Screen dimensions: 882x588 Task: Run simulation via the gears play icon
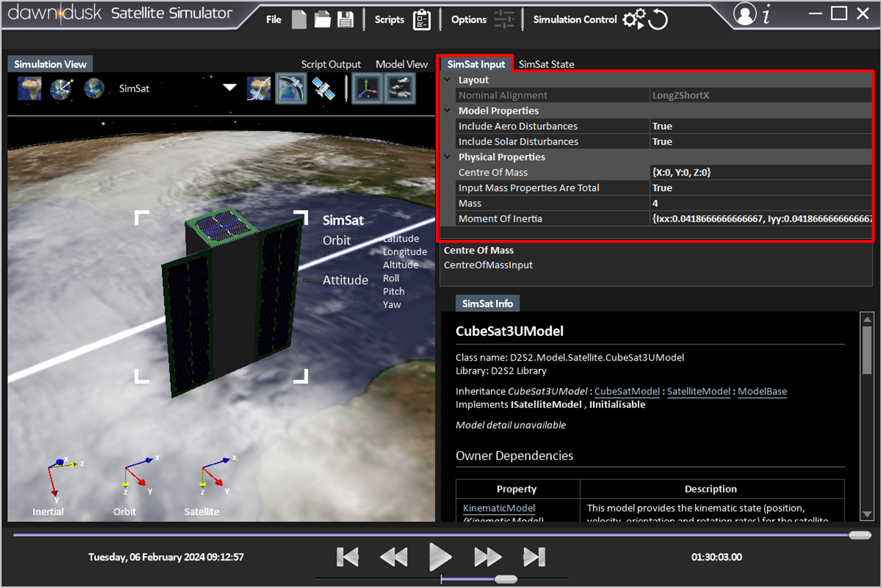(x=634, y=19)
